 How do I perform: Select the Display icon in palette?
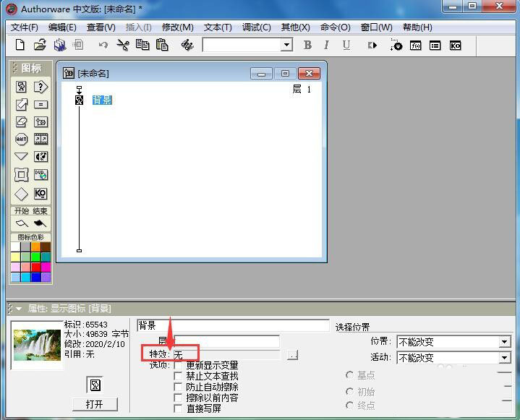[21, 87]
